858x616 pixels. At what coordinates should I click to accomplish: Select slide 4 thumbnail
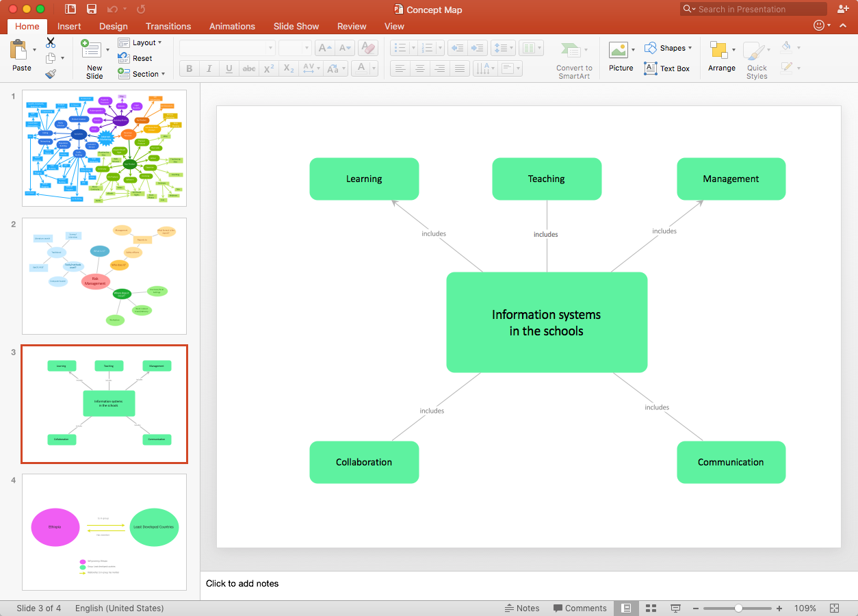(x=104, y=532)
